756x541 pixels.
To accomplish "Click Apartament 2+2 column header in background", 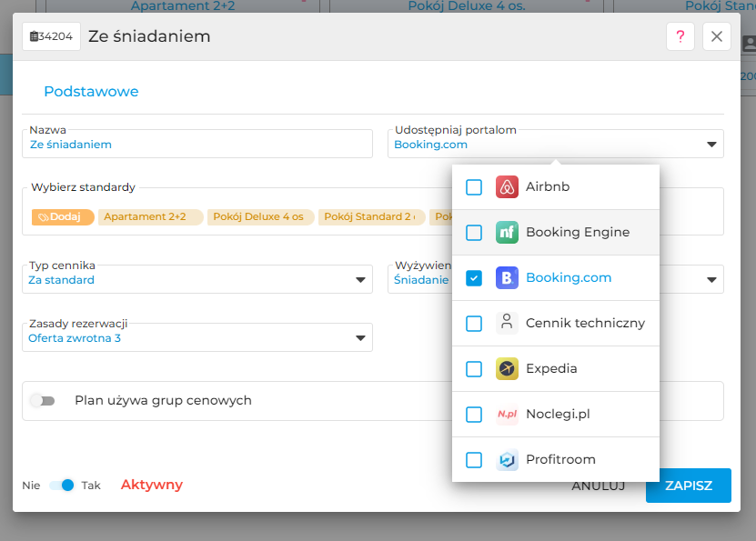I will point(183,5).
